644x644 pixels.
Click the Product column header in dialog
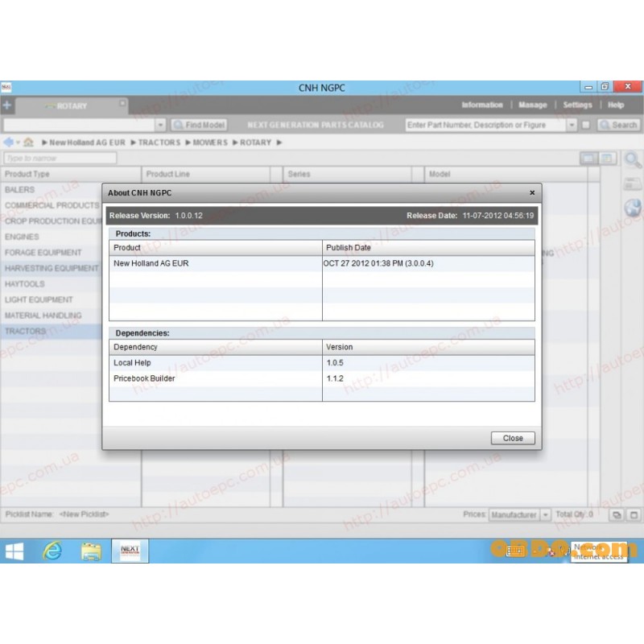tap(216, 248)
